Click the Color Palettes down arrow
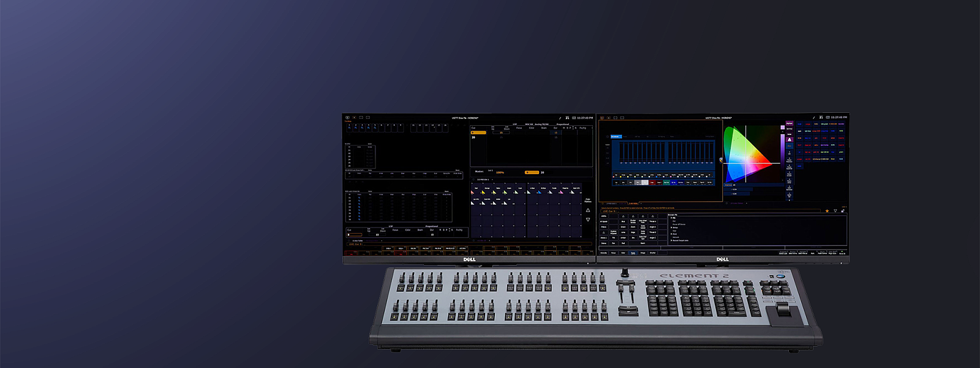The width and height of the screenshot is (980, 368). point(588,220)
